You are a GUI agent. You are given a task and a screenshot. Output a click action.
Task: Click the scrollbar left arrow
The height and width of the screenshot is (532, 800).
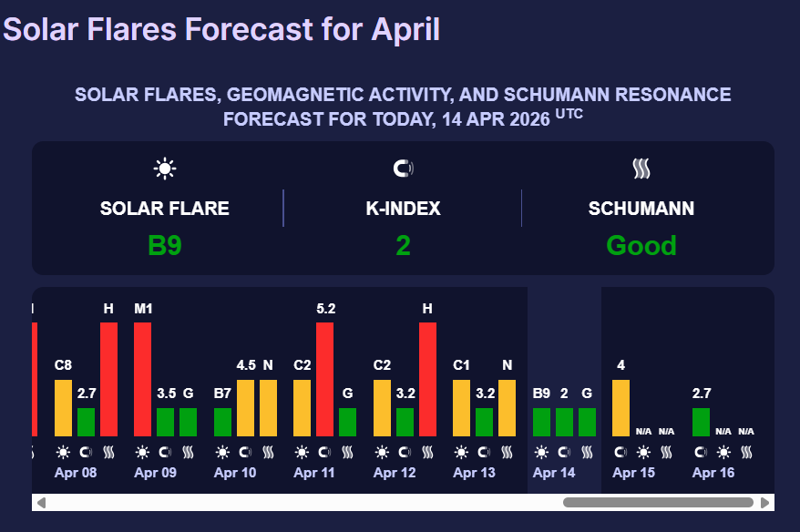(x=41, y=502)
